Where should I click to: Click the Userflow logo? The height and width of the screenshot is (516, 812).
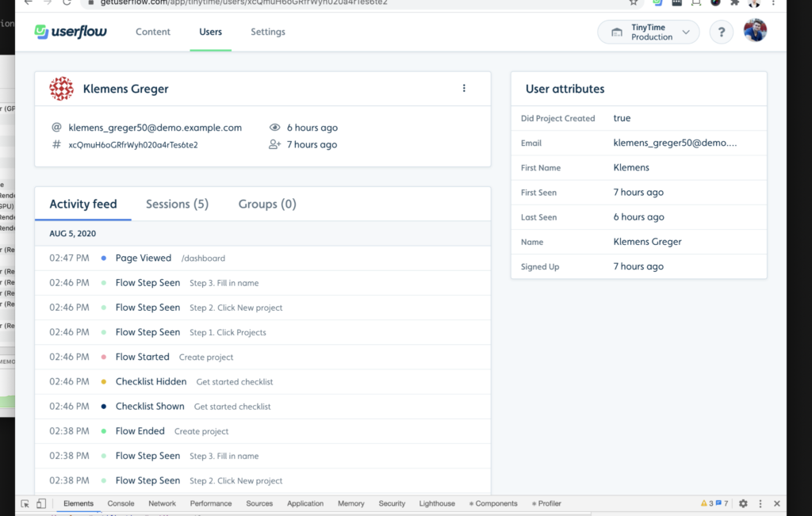coord(70,32)
